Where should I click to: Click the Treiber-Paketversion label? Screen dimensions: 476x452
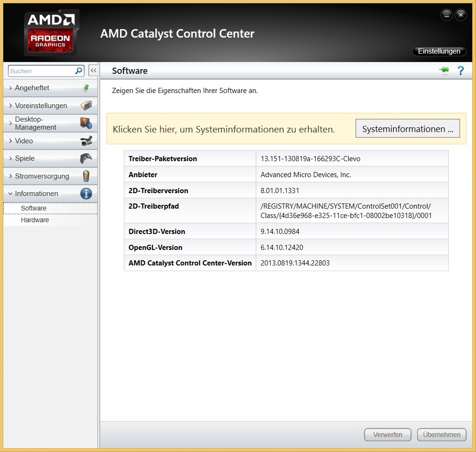click(163, 159)
